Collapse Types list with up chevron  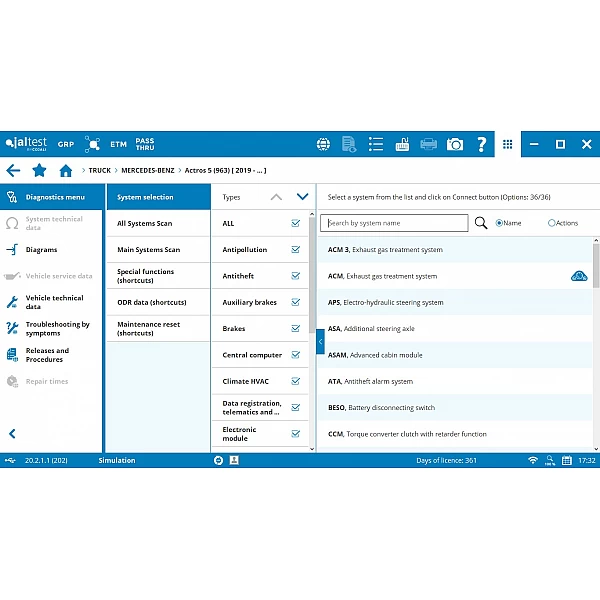click(x=276, y=197)
